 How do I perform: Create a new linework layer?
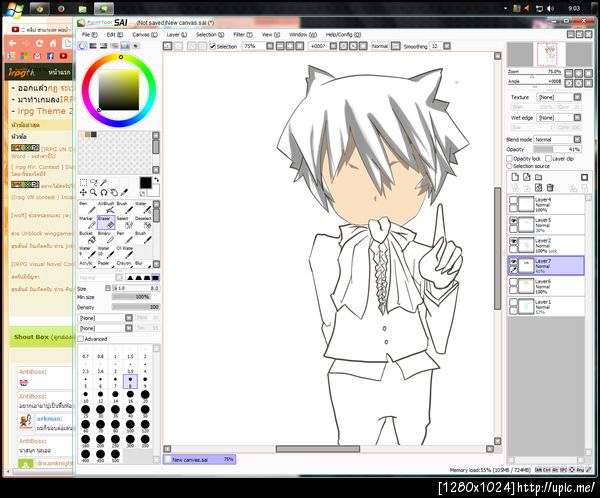tap(527, 177)
